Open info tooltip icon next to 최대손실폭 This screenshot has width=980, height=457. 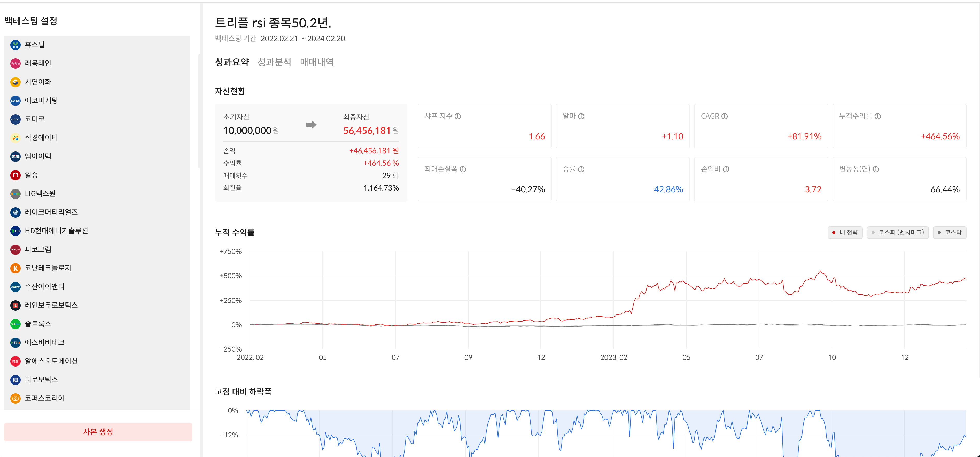[x=463, y=170]
